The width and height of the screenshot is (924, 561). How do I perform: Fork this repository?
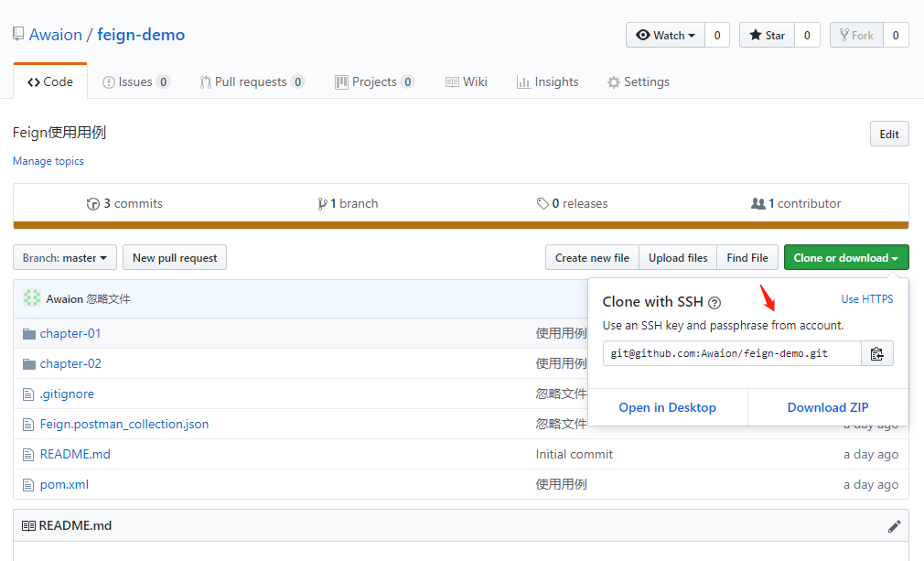tap(855, 35)
